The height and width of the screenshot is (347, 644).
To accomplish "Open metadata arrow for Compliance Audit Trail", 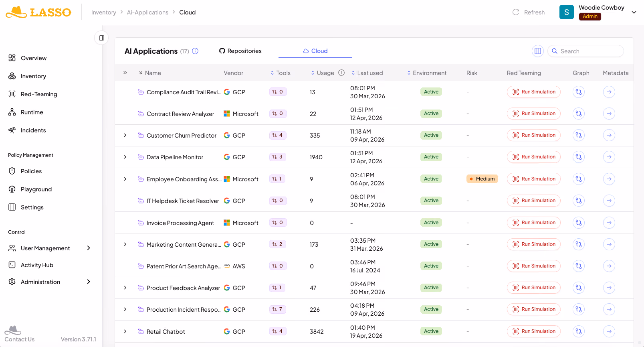I will tap(609, 92).
